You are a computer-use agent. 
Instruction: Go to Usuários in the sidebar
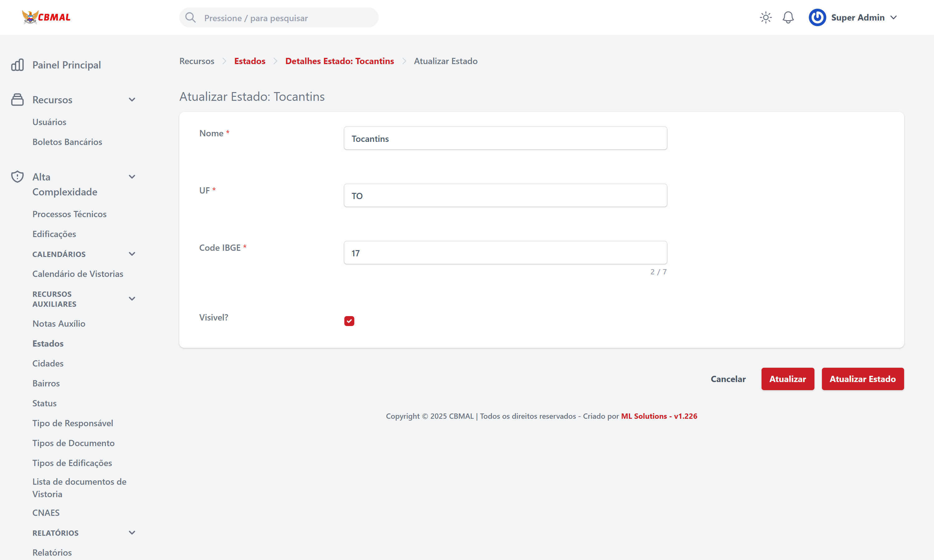(49, 122)
